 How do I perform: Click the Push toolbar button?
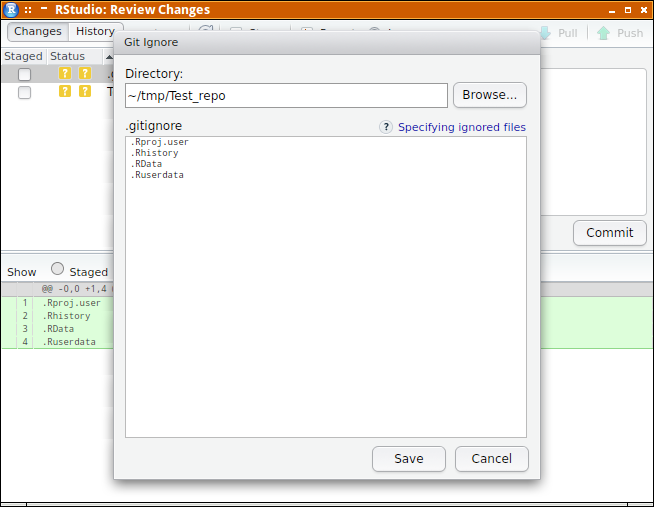[620, 33]
